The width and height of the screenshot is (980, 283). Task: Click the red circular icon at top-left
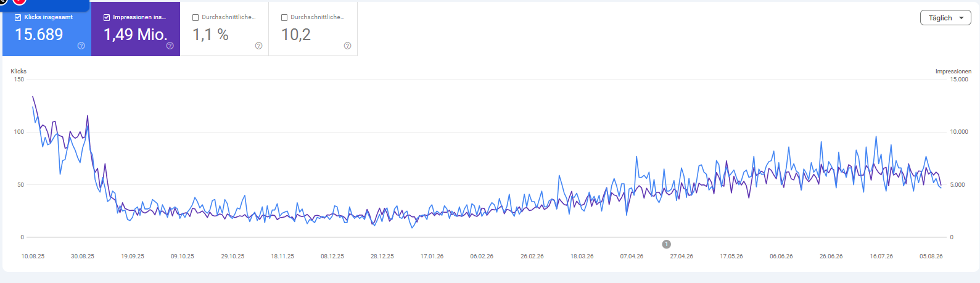point(19,1)
